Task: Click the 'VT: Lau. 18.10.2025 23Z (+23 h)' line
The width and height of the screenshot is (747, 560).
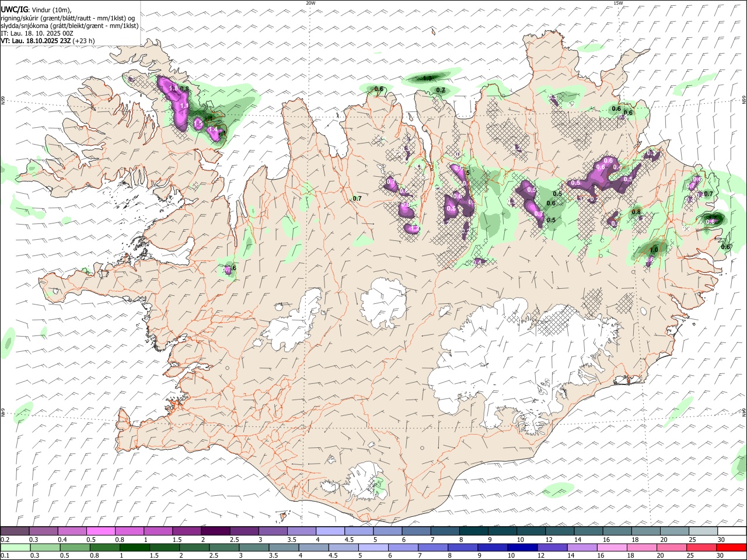Action: tap(48, 41)
